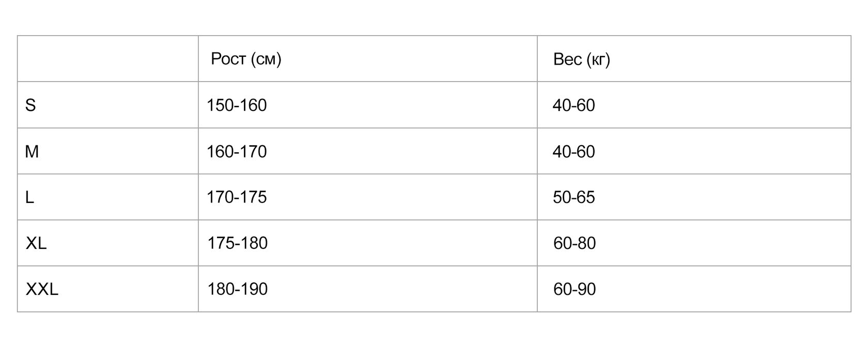Click the 60-90 weight cell

coord(575,289)
